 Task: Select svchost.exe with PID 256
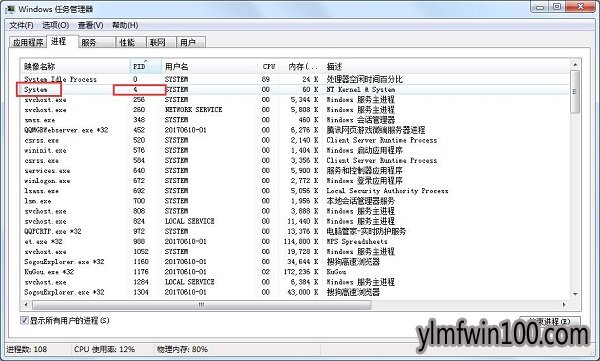click(x=295, y=100)
